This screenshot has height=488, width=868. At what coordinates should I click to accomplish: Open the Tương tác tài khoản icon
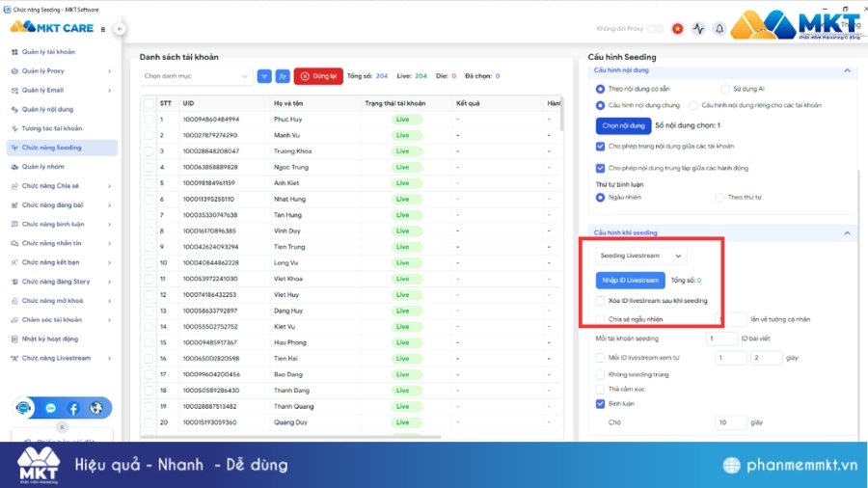[14, 128]
